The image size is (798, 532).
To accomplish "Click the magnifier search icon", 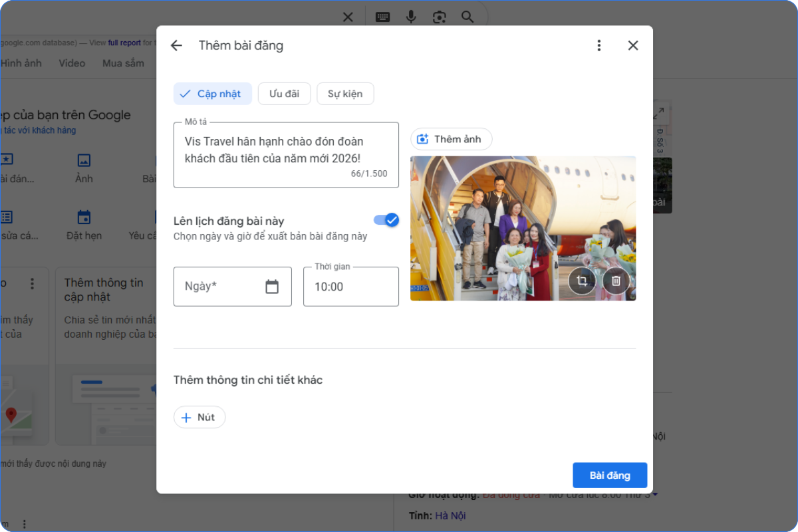I will coord(467,17).
